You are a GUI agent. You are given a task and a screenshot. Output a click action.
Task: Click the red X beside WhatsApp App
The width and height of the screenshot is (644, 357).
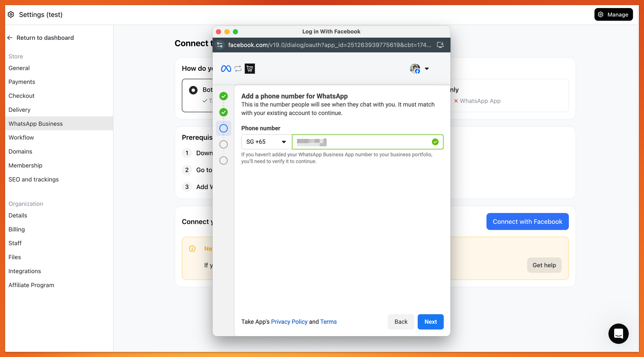coord(456,101)
